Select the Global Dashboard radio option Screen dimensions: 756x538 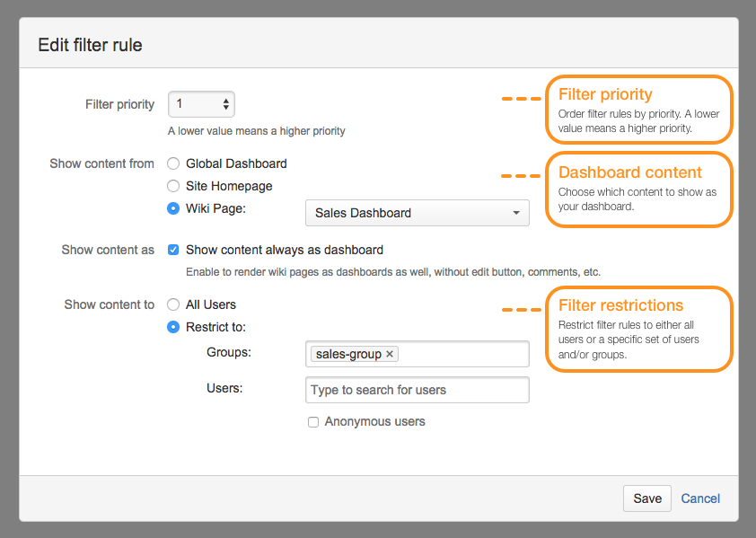173,163
